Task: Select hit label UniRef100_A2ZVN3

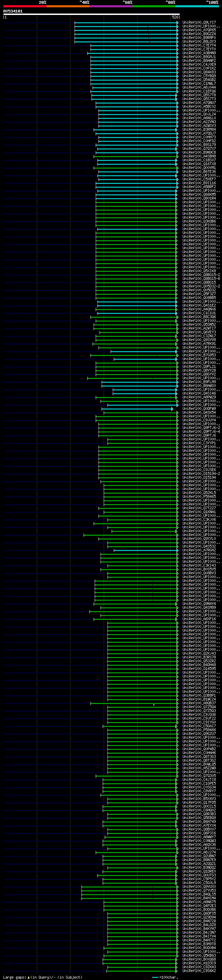Action: (x=199, y=122)
